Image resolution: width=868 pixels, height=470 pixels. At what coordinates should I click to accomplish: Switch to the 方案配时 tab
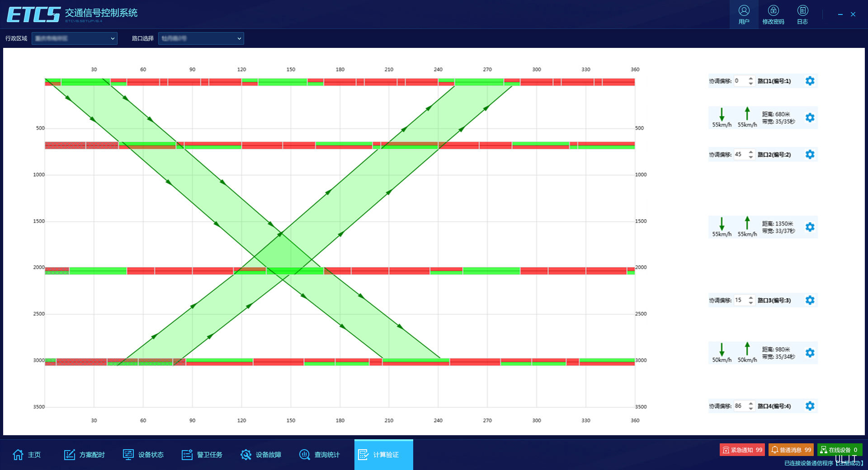point(85,455)
